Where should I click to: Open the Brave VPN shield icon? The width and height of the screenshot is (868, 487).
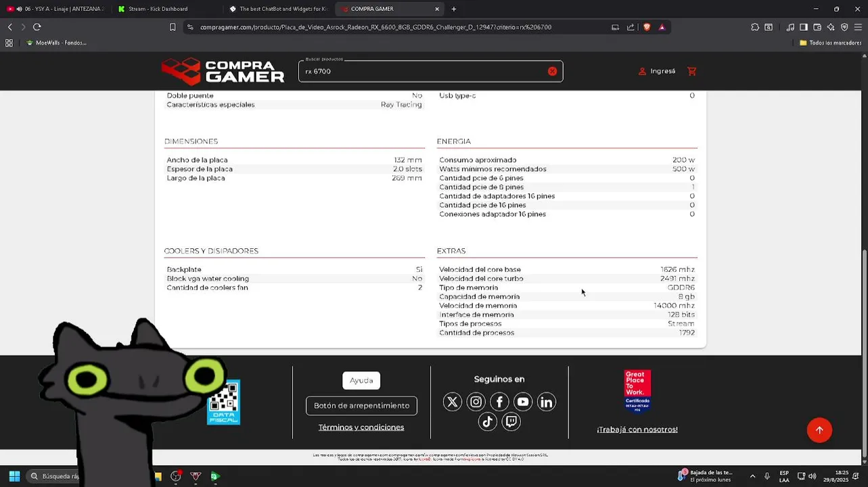point(844,27)
